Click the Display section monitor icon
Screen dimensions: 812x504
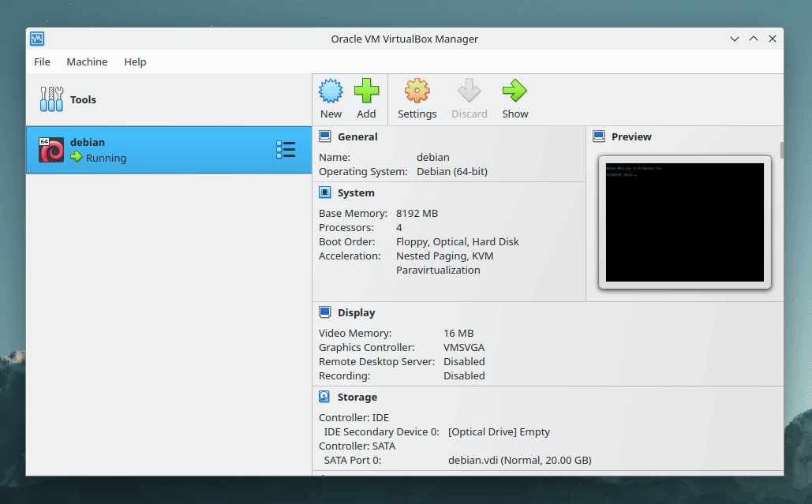tap(324, 312)
